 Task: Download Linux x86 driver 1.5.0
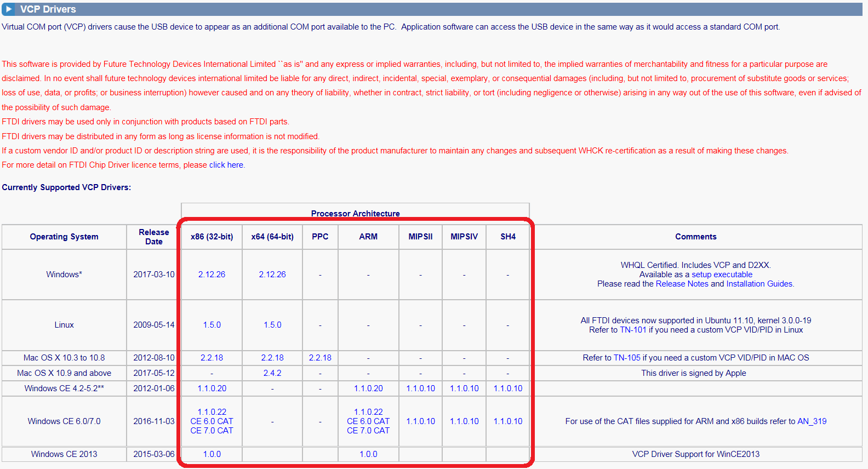(212, 325)
